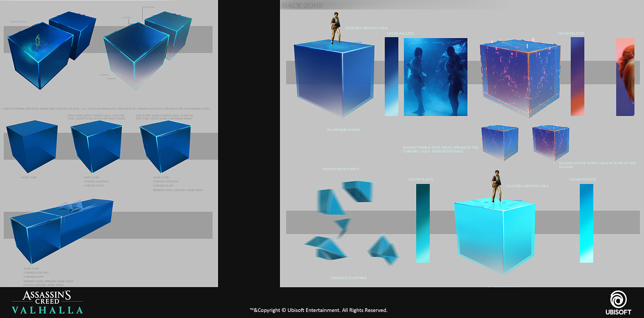Select the small active hazard cube near 'HAZARD ACTIVE' text
The image size is (644, 318).
click(x=551, y=143)
